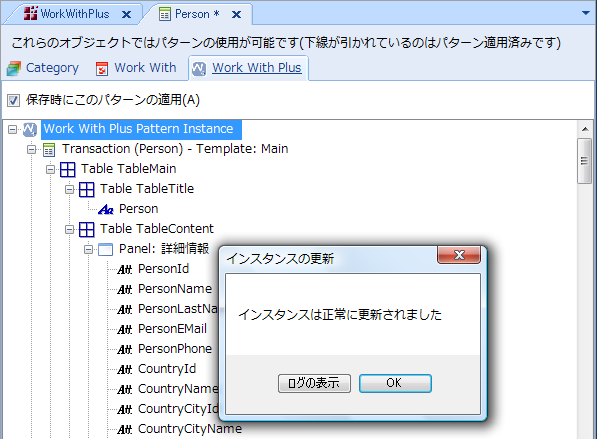Click the PersonId attribute icon

point(125,270)
